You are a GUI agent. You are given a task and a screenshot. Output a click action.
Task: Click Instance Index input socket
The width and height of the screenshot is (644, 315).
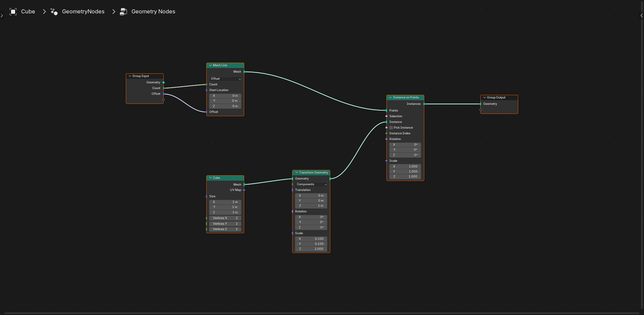pos(386,133)
